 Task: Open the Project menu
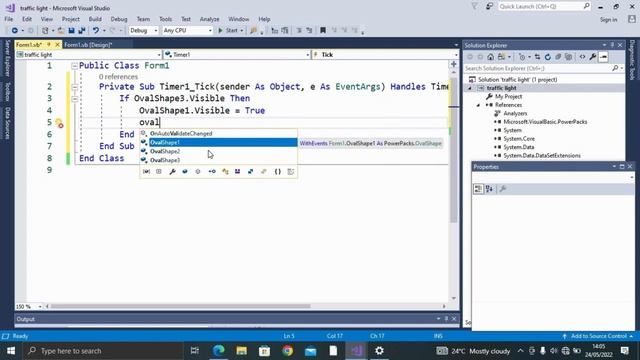click(71, 19)
